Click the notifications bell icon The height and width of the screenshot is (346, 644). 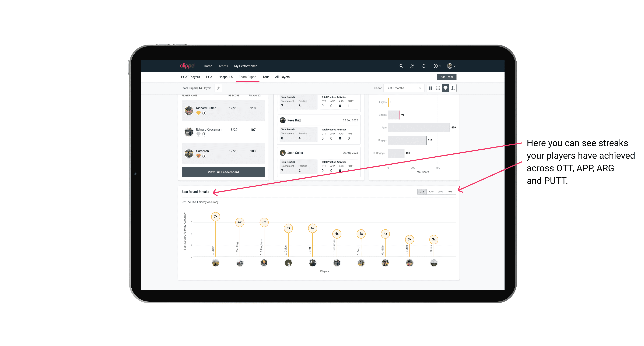pyautogui.click(x=424, y=66)
